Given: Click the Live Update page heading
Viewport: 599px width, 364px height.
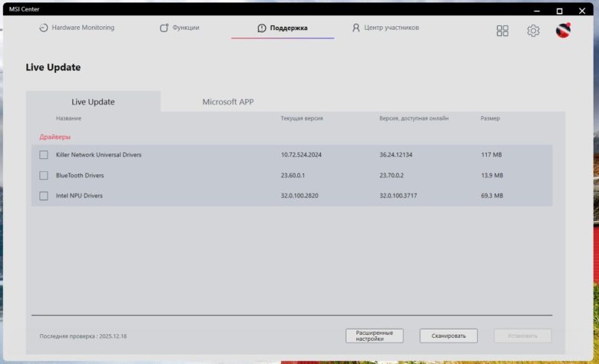Looking at the screenshot, I should [53, 68].
